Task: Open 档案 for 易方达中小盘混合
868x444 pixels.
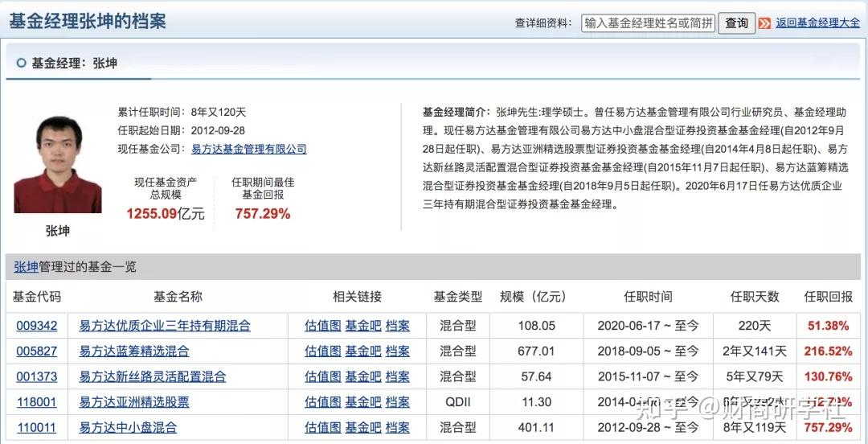Action: tap(398, 427)
